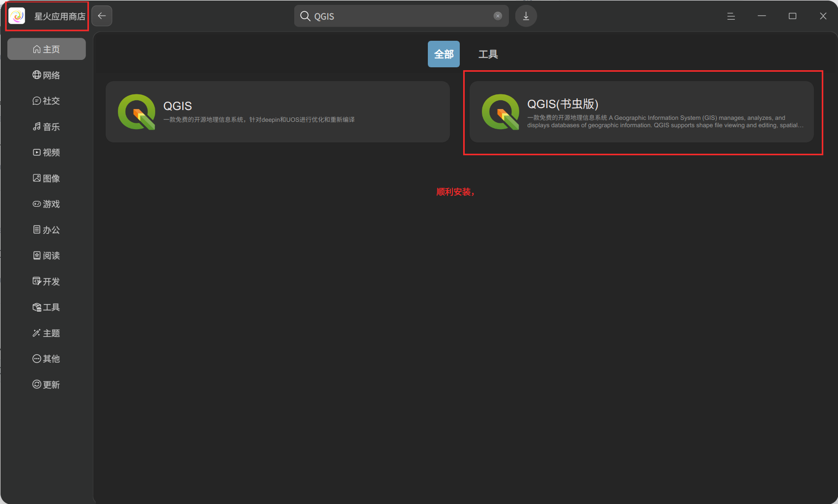This screenshot has width=838, height=504.
Task: Open the 阅读 category
Action: tap(47, 255)
